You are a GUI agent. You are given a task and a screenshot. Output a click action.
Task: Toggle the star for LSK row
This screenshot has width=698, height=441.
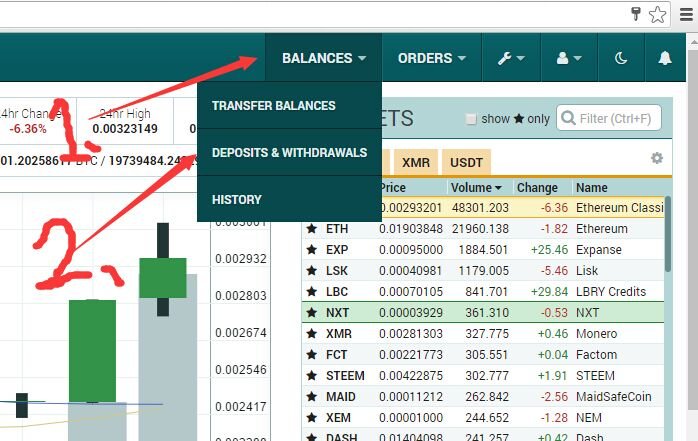point(312,271)
